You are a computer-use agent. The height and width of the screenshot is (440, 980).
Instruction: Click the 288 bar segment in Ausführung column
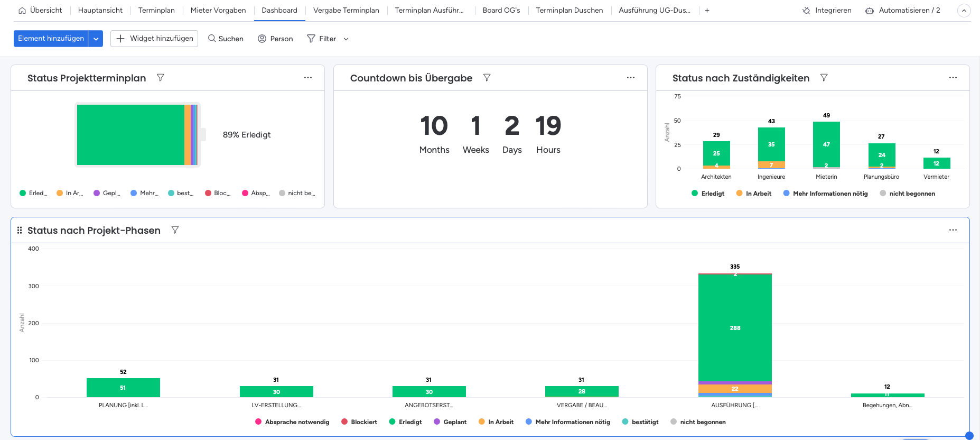coord(735,328)
